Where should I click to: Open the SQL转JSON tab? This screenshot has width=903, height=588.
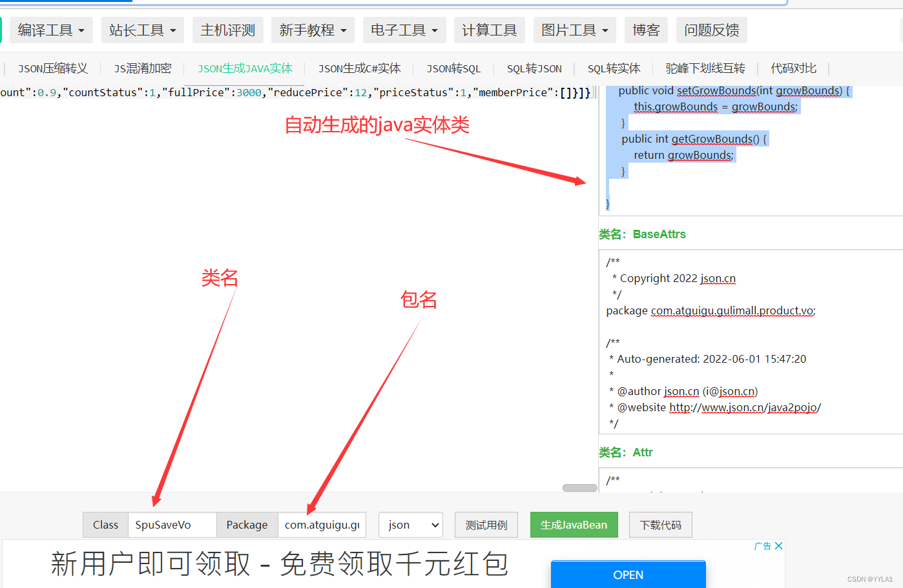tap(534, 68)
